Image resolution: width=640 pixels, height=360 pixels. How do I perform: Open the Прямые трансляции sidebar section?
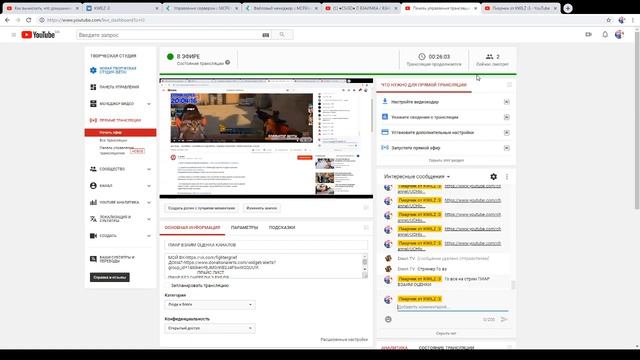coord(116,120)
